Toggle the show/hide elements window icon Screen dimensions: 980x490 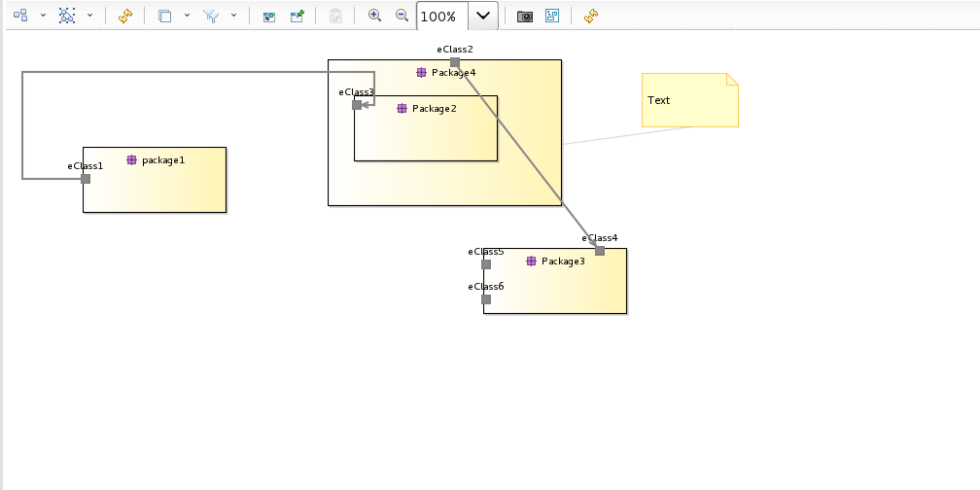pyautogui.click(x=269, y=16)
